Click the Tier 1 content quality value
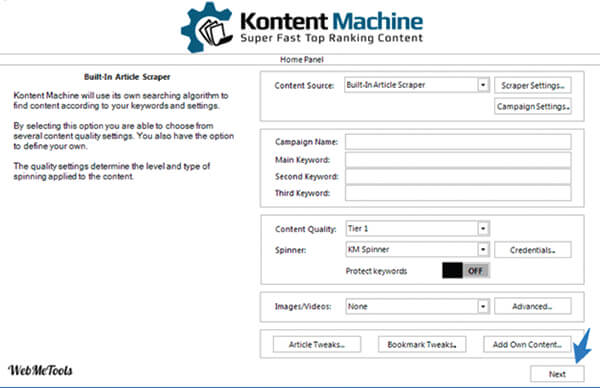 tap(358, 229)
